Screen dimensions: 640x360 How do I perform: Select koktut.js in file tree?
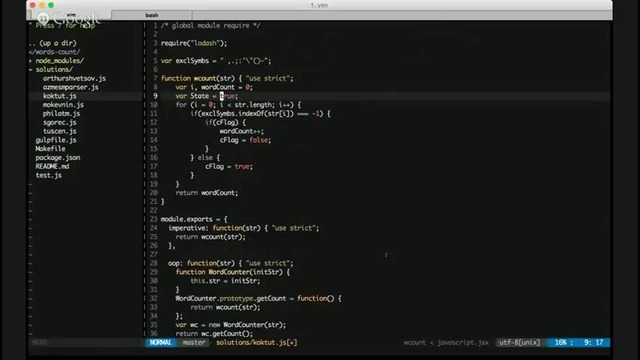pos(60,96)
